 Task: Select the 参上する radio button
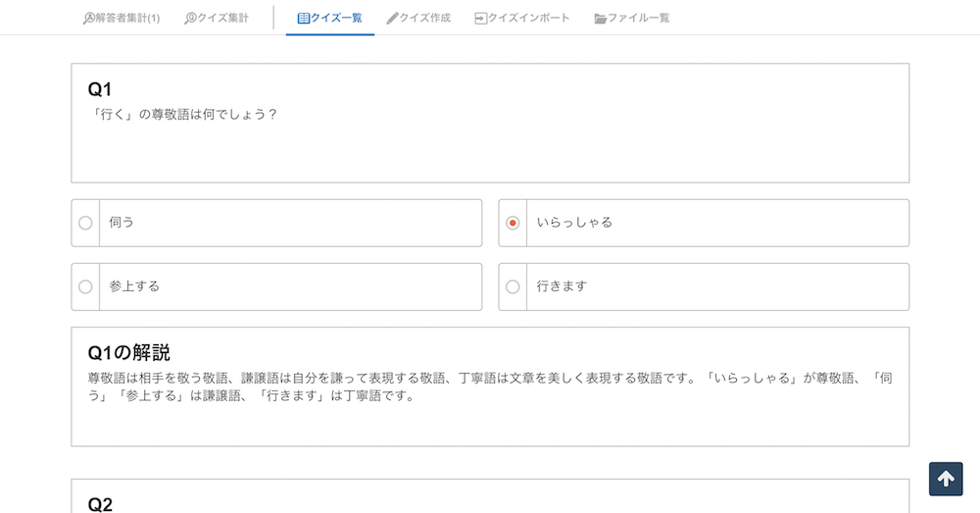click(85, 286)
